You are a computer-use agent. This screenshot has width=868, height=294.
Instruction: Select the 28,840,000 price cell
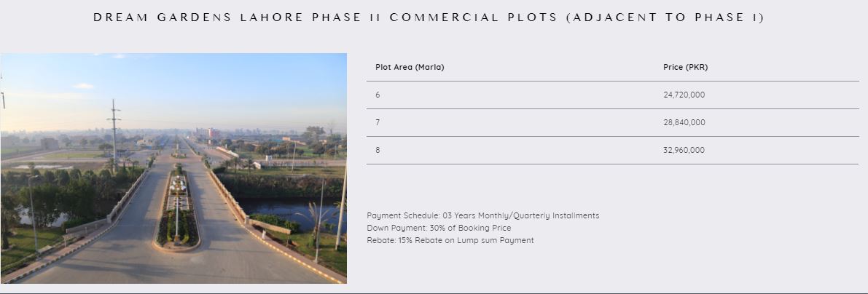coord(684,122)
